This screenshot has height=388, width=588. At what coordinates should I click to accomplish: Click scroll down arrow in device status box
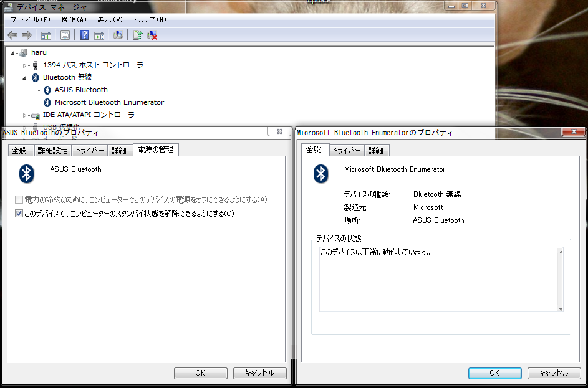(x=561, y=309)
